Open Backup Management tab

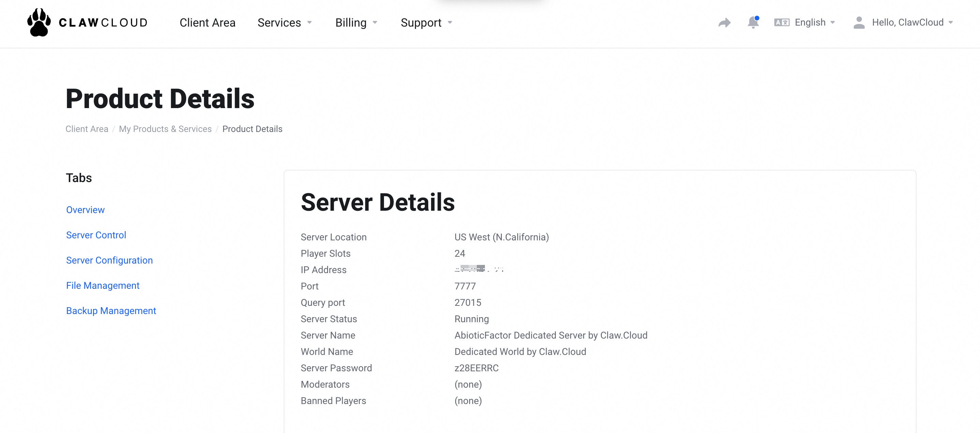point(111,311)
